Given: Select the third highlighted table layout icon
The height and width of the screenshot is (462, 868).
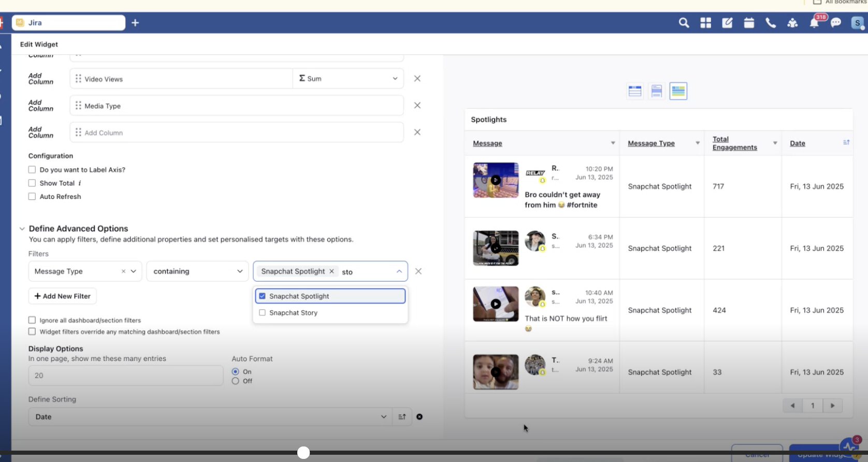Looking at the screenshot, I should 678,91.
